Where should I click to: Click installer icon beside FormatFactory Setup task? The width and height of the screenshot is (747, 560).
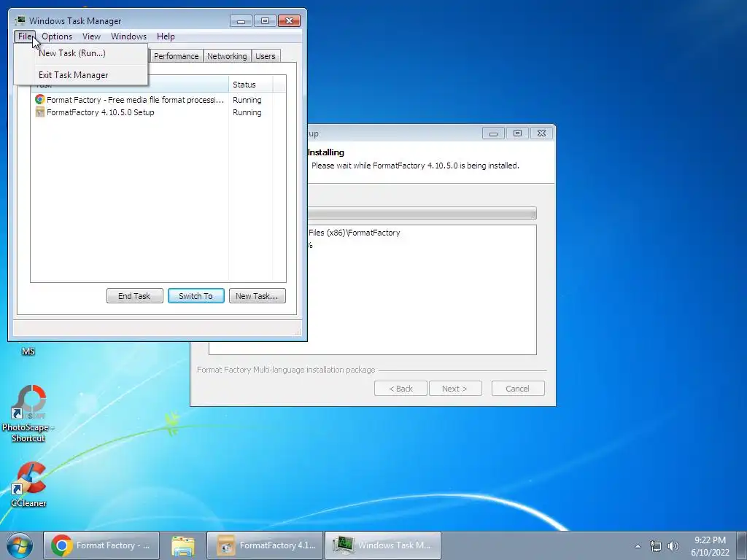point(40,112)
